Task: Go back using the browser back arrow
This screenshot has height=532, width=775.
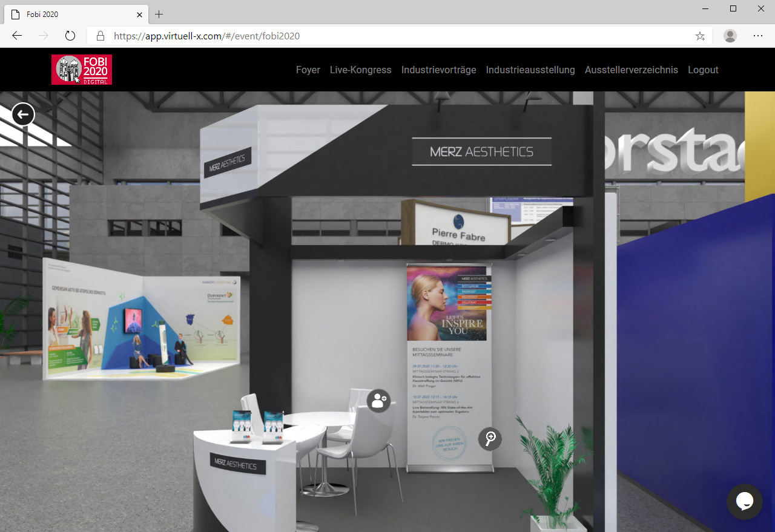Action: click(x=17, y=36)
